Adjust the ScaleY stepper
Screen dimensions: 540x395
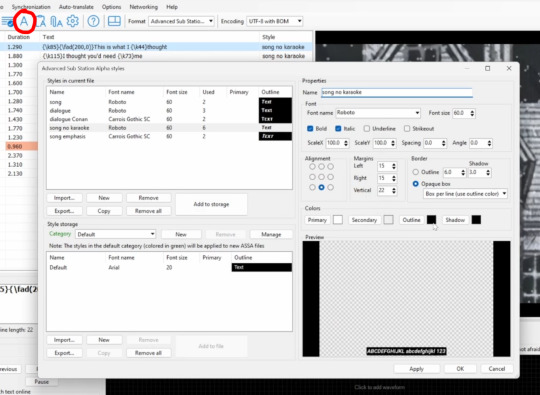coord(393,143)
